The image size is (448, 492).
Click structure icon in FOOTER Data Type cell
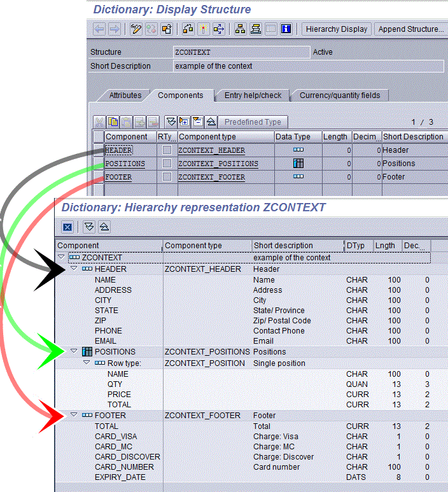pos(298,177)
